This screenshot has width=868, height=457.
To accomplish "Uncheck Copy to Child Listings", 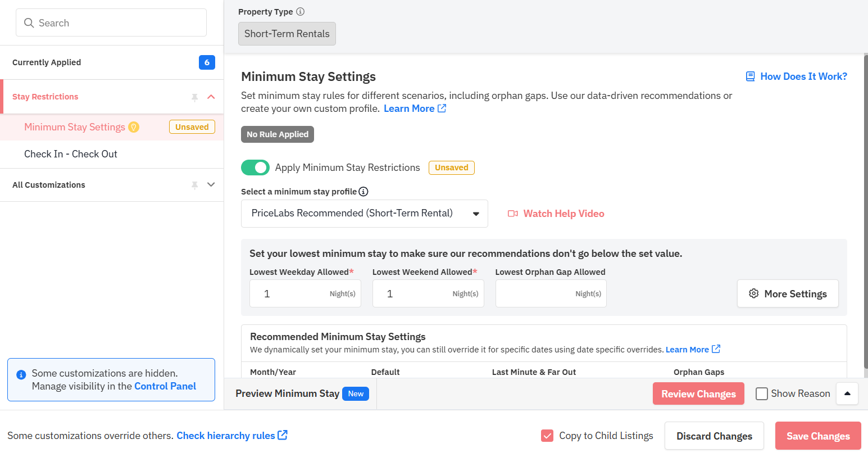I will point(547,436).
